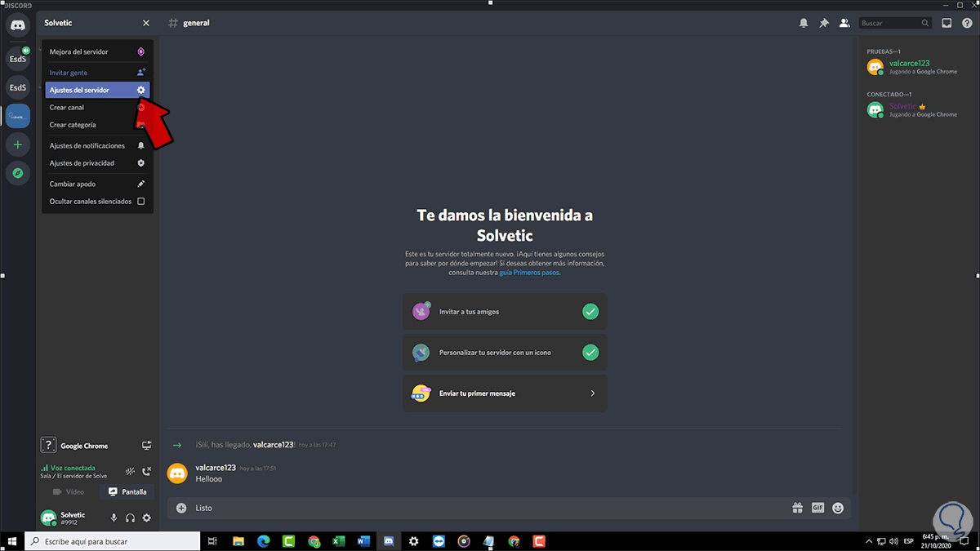Open Ajustes del servidor
Screen dimensions: 980x551
click(97, 90)
